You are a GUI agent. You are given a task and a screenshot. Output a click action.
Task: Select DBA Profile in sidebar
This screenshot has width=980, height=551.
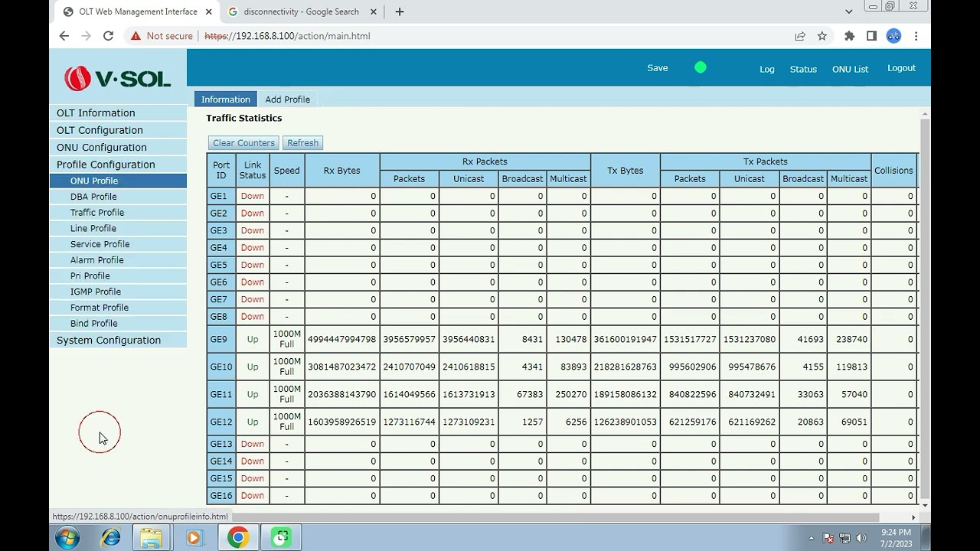119,197
